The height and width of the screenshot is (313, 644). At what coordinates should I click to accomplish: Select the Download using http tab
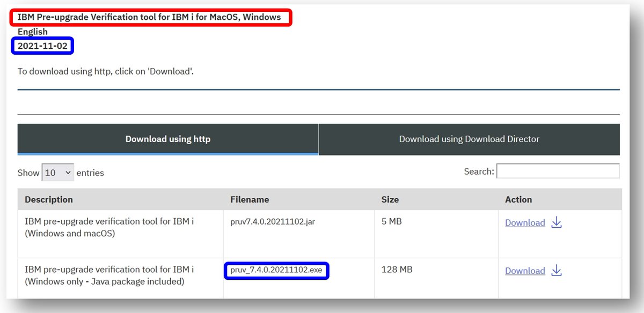point(168,138)
